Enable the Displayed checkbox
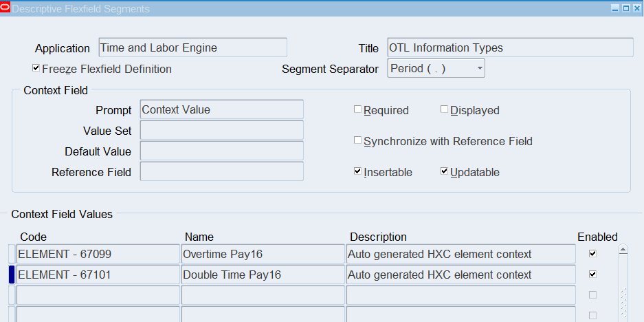Screen dimensions: 644x322 [x=444, y=109]
